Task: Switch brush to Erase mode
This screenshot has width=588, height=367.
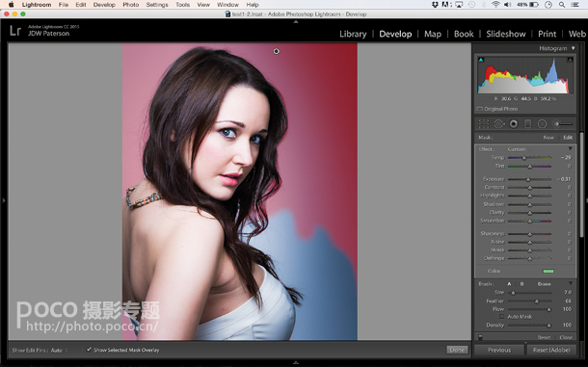Action: [x=544, y=284]
